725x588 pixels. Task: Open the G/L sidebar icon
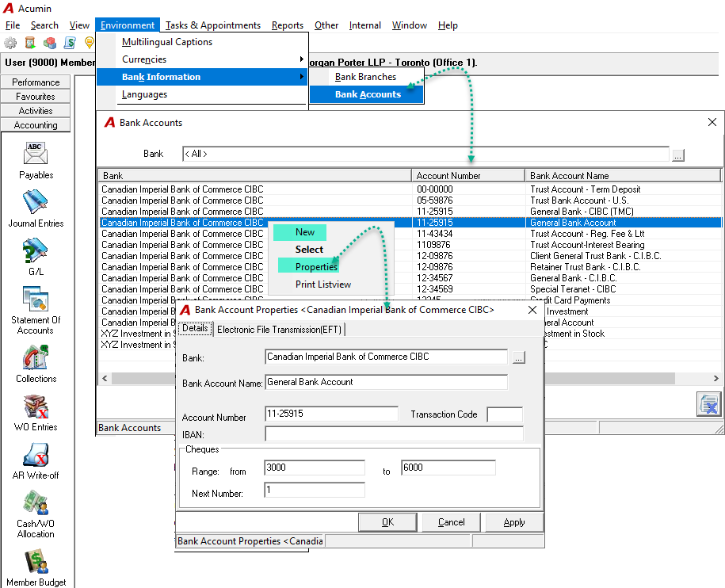pos(36,257)
